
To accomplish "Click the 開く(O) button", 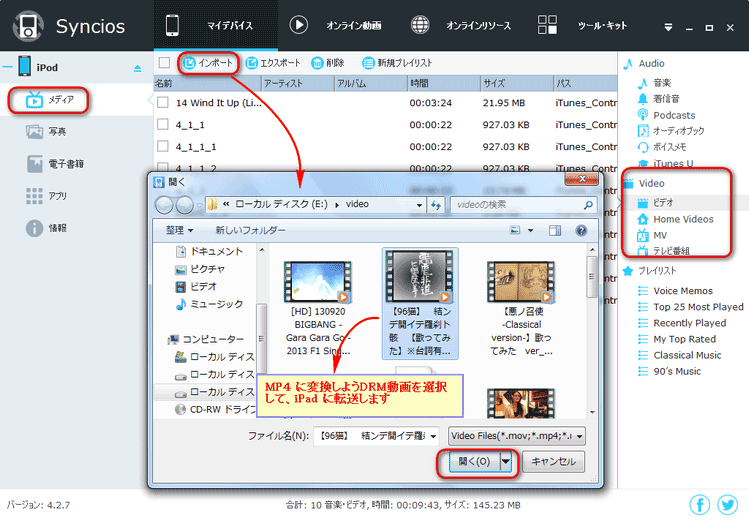I will pos(475,461).
